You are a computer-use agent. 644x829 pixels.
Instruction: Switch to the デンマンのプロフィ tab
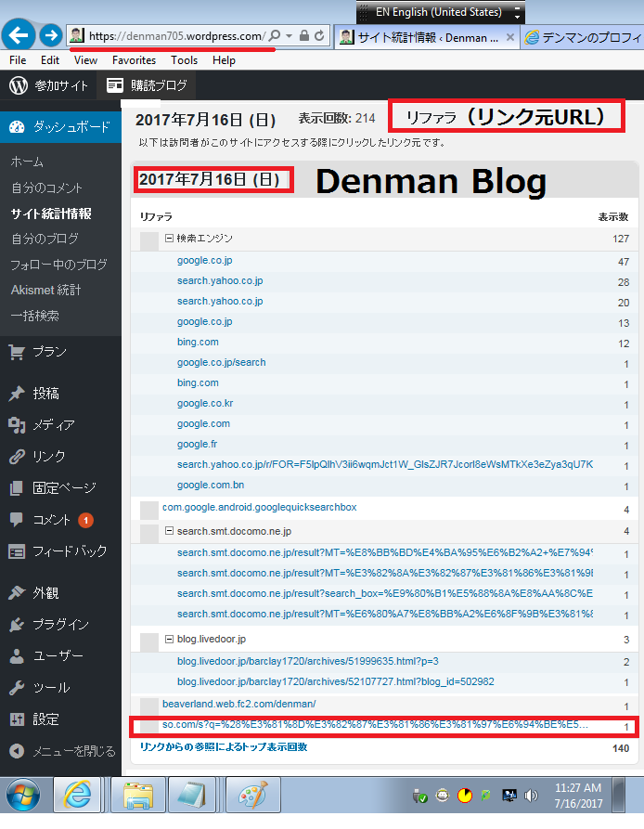582,37
